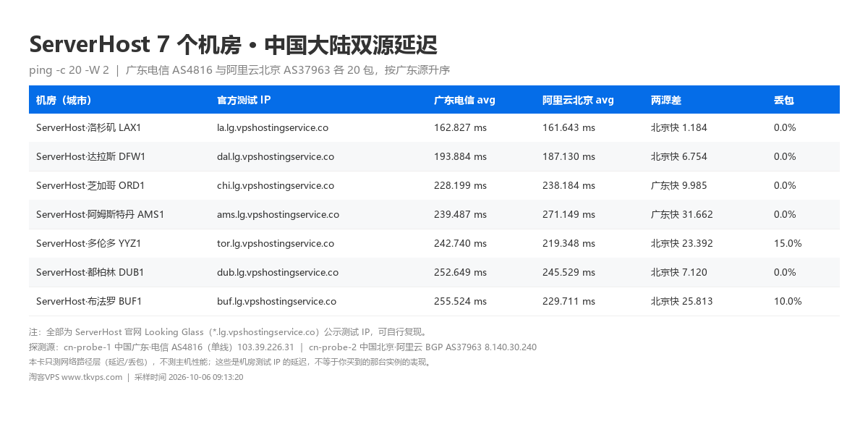Select the 187.130 ms latency value

569,156
